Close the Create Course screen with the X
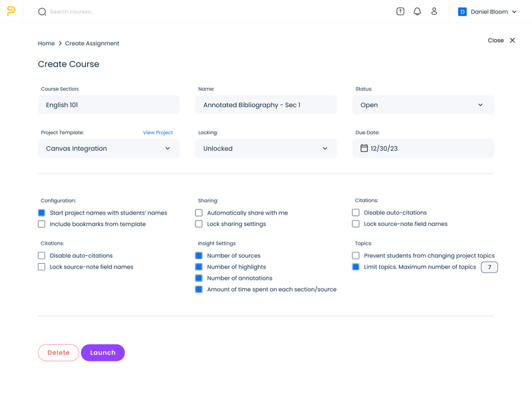Image resolution: width=532 pixels, height=404 pixels. (x=511, y=41)
